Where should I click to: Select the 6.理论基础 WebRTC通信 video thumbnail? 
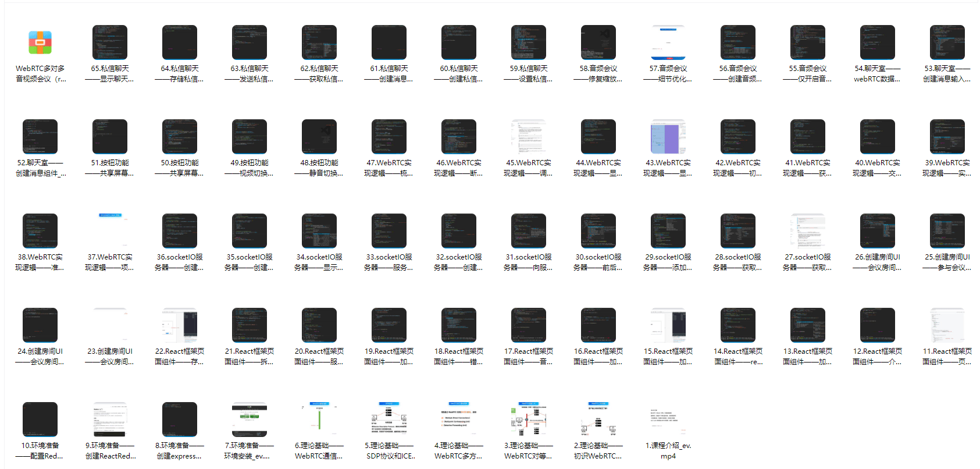(x=319, y=420)
